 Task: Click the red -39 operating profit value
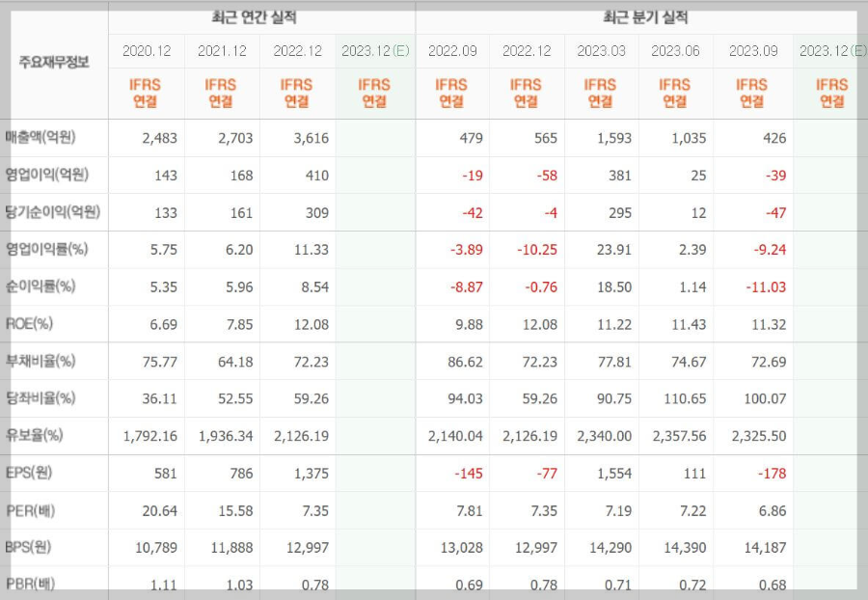(x=775, y=176)
